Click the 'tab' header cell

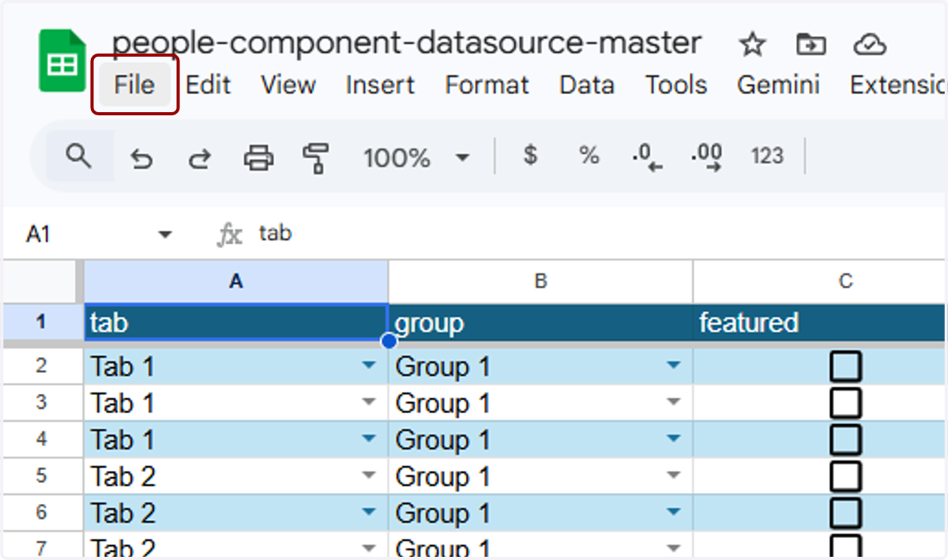236,322
